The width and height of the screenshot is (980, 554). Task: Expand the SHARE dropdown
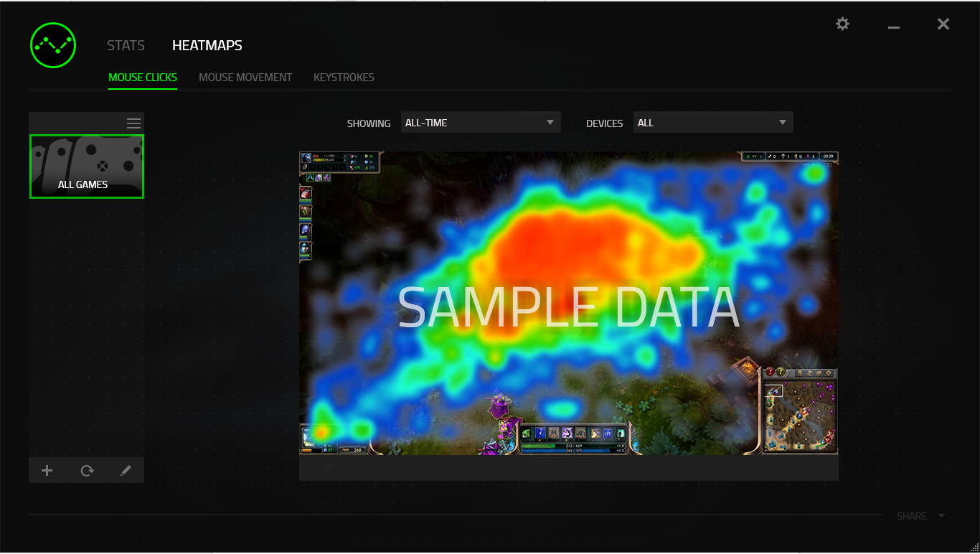pos(921,516)
